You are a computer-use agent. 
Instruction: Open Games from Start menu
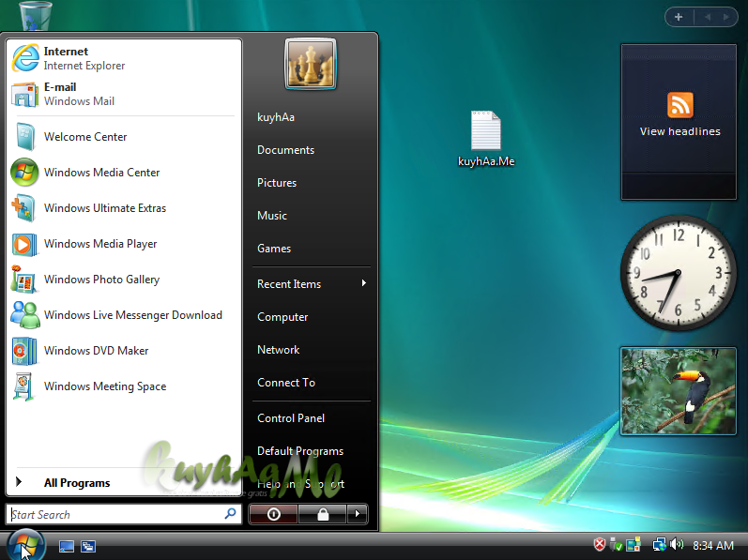coord(274,249)
